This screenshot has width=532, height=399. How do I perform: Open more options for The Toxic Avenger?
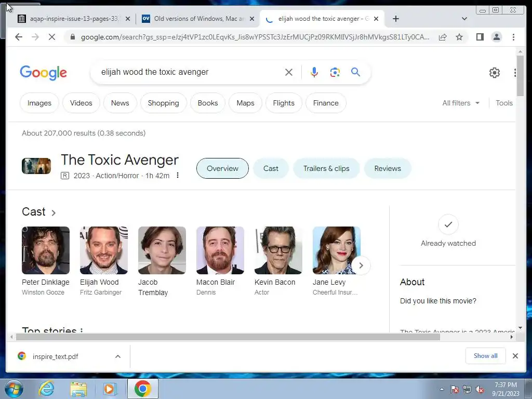pyautogui.click(x=178, y=175)
